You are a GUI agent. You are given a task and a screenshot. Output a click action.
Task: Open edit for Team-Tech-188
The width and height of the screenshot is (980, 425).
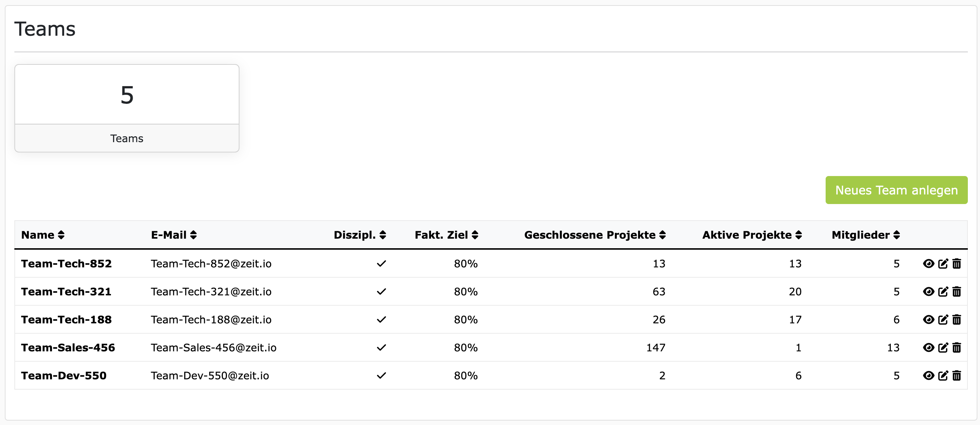click(x=943, y=319)
